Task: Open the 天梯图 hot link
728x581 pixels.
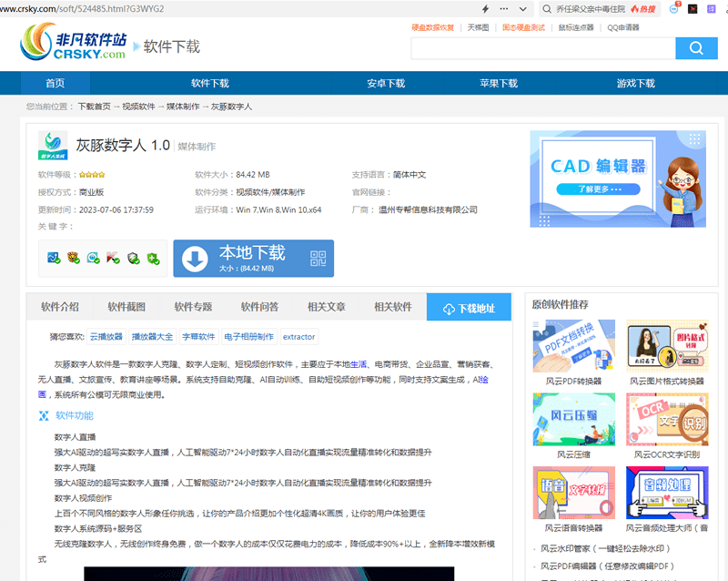Action: 479,27
